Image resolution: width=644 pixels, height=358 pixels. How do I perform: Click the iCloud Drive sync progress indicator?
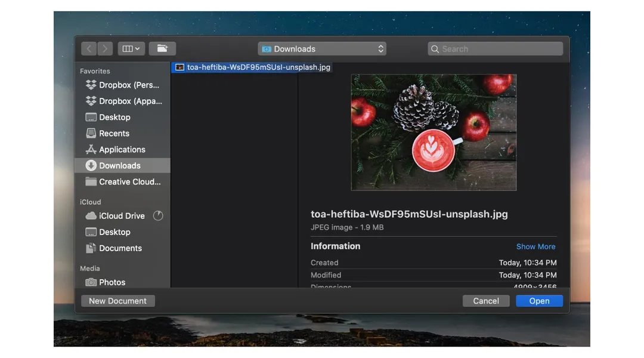tap(158, 216)
